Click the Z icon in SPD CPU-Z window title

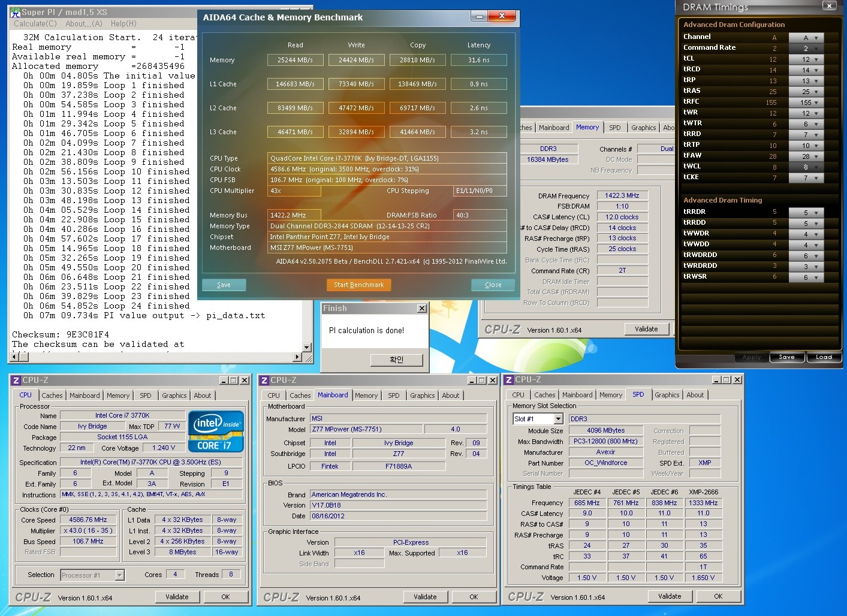(509, 380)
